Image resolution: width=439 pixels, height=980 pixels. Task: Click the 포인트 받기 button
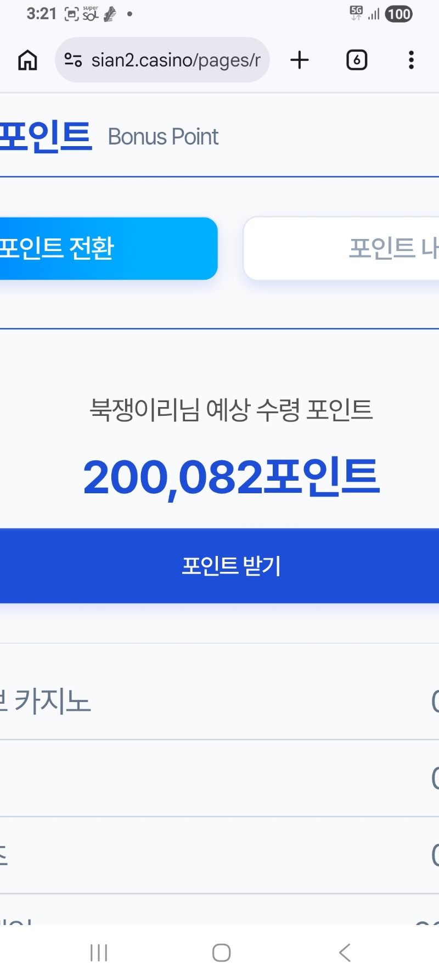coord(219,566)
